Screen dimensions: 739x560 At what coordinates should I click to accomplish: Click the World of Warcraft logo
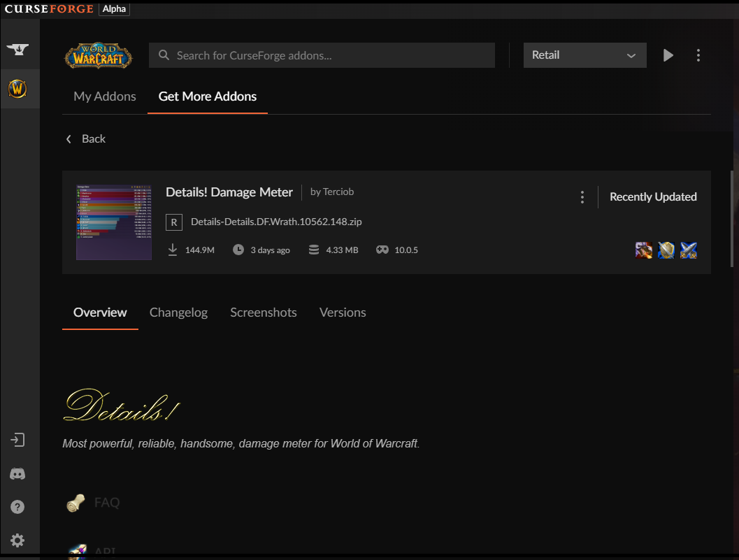pos(98,56)
